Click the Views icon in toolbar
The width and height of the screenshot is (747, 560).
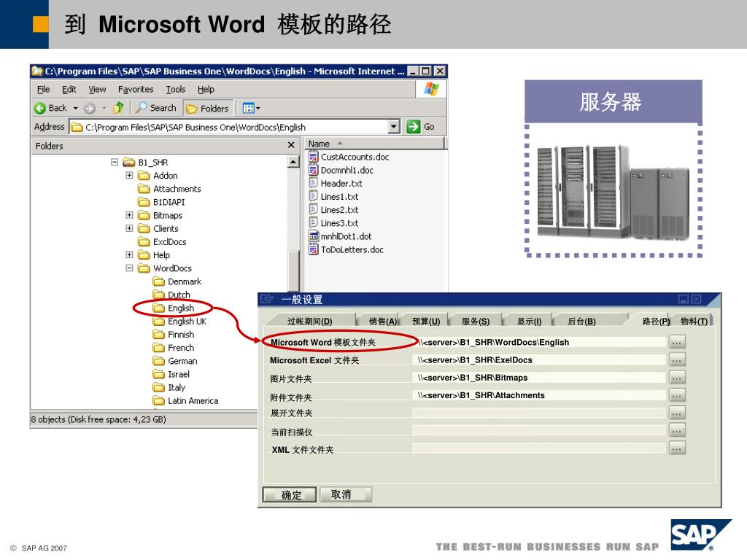point(248,108)
